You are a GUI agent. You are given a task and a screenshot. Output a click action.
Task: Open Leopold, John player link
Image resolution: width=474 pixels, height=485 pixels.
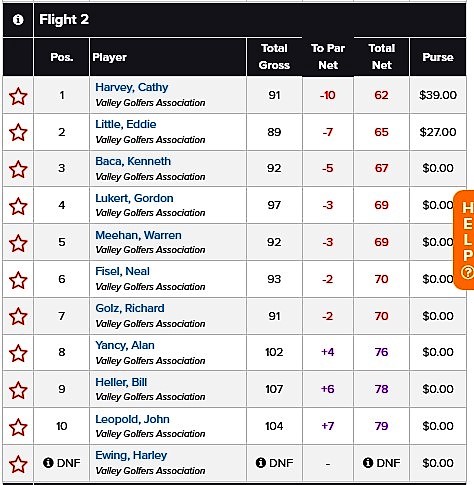[x=132, y=419]
